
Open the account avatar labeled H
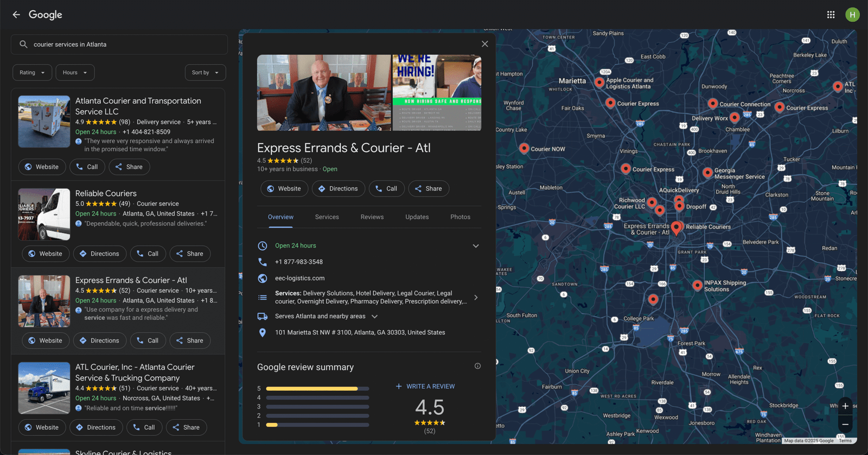852,15
